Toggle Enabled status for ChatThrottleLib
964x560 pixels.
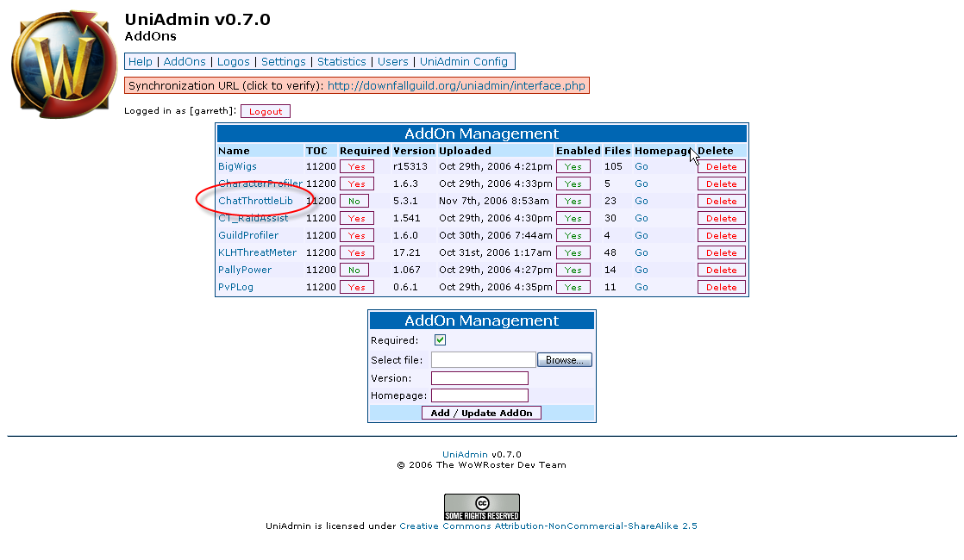click(x=573, y=201)
